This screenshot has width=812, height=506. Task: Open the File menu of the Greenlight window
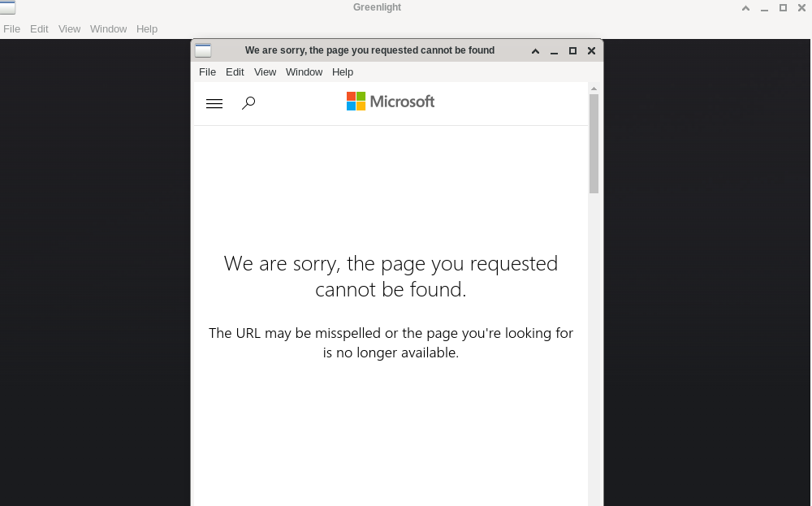tap(11, 28)
